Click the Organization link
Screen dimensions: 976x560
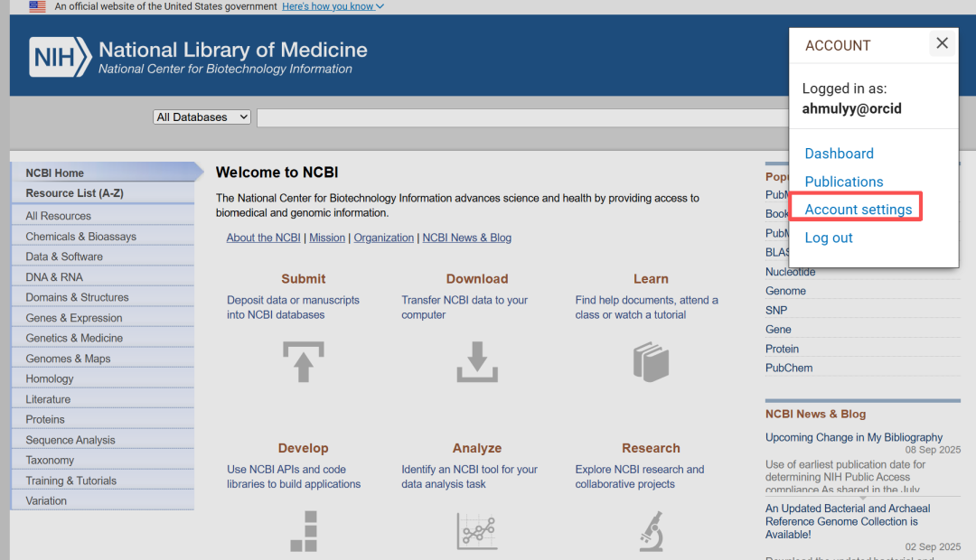coord(383,238)
